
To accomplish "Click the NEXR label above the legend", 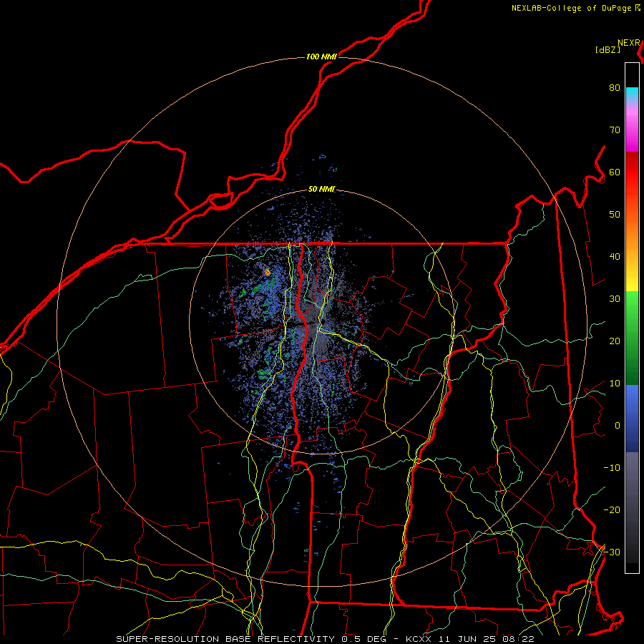I will click(629, 43).
